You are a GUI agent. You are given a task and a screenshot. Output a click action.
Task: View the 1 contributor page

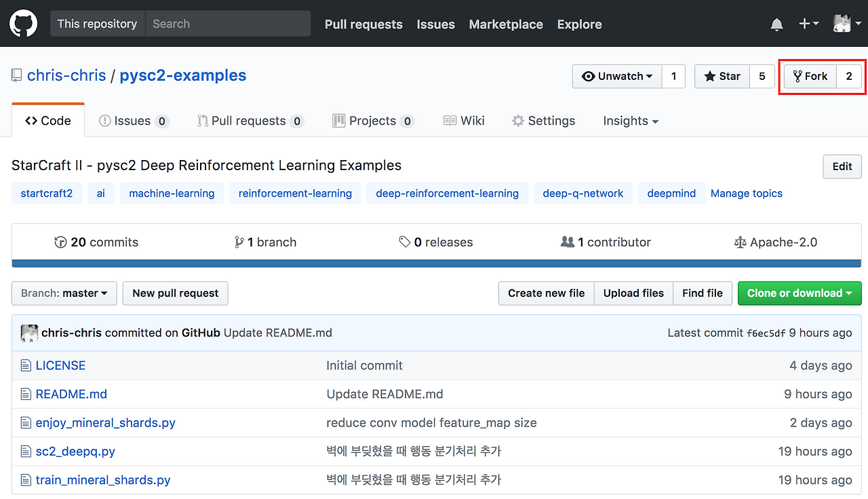[x=606, y=242]
